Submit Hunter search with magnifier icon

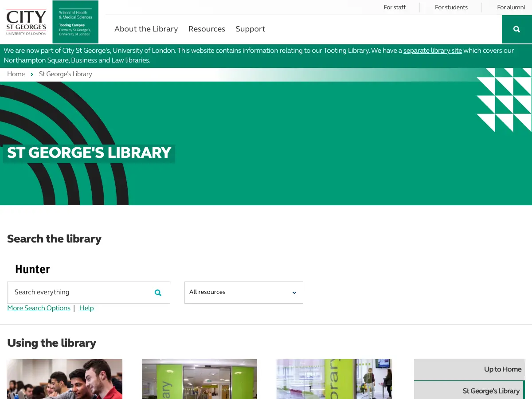coord(158,293)
